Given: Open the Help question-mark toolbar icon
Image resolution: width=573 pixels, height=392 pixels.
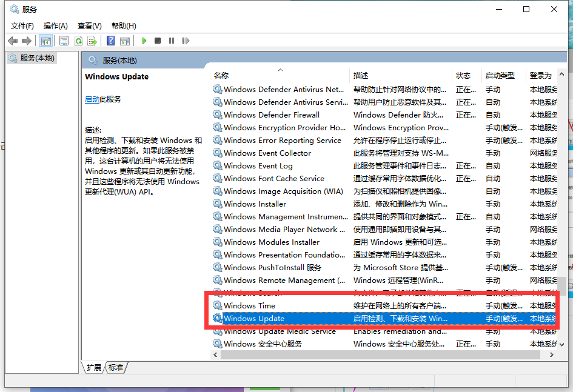Looking at the screenshot, I should (x=110, y=41).
